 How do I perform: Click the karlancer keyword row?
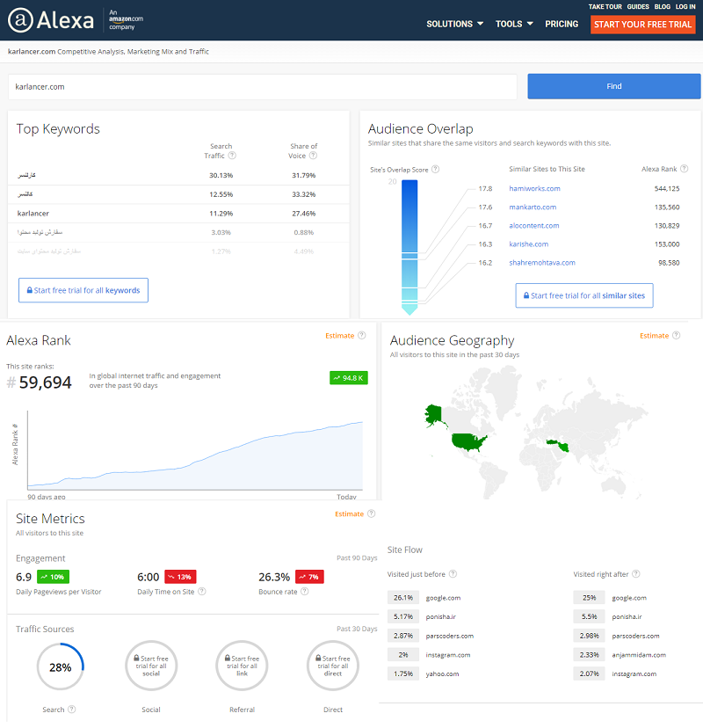pyautogui.click(x=178, y=214)
